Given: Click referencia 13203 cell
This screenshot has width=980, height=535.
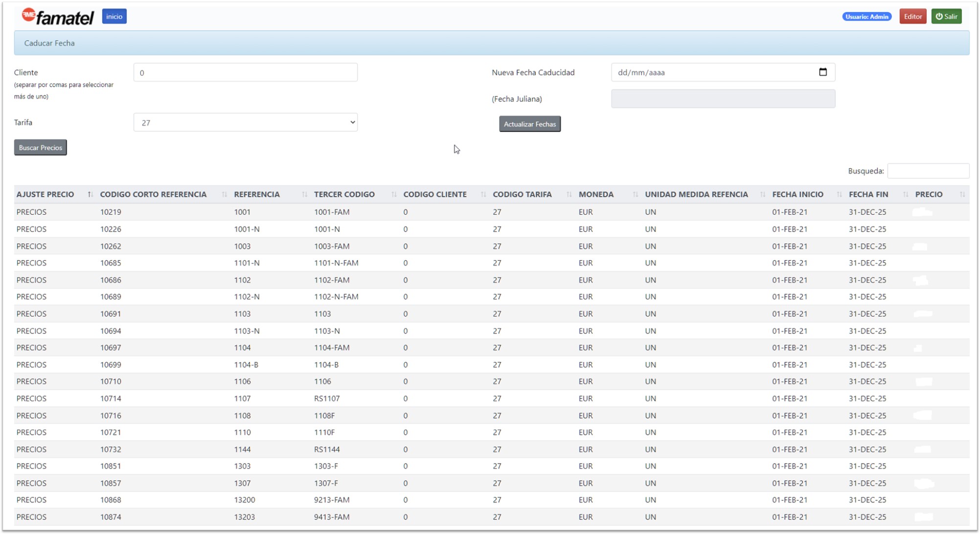Looking at the screenshot, I should click(244, 517).
